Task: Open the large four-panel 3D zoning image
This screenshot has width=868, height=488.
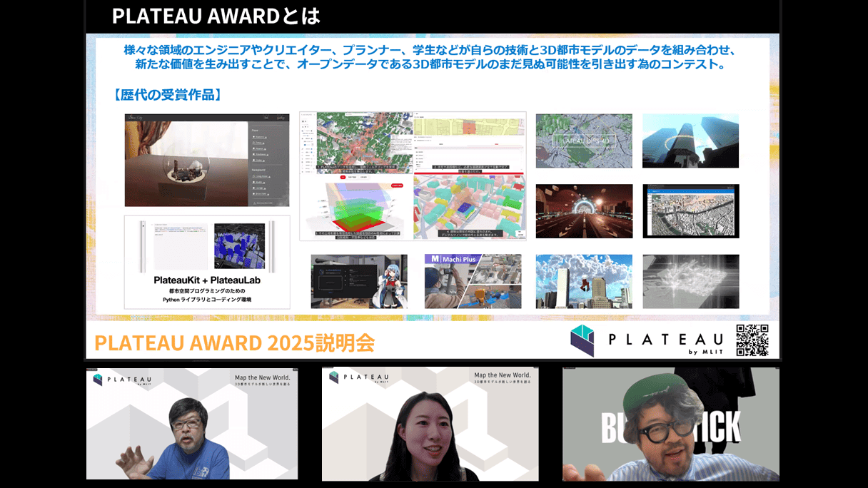Action: (413, 176)
